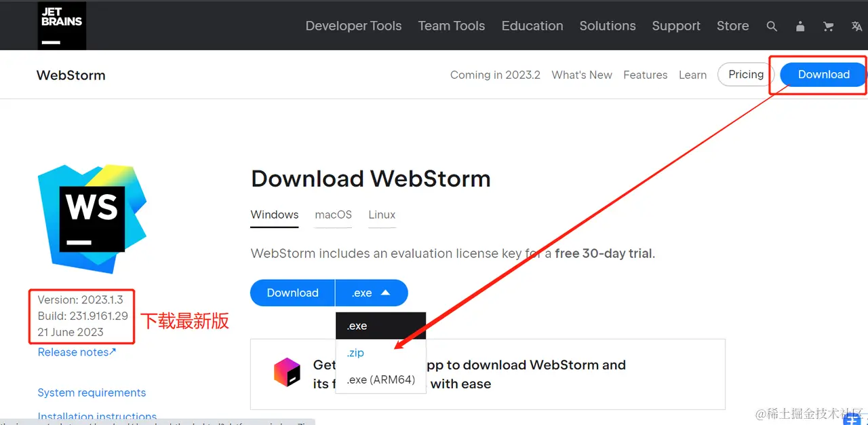This screenshot has height=425, width=868.
Task: Open the Education menu
Action: pyautogui.click(x=532, y=26)
